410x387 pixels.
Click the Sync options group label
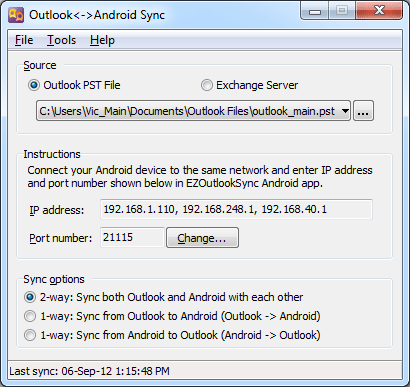pyautogui.click(x=54, y=279)
